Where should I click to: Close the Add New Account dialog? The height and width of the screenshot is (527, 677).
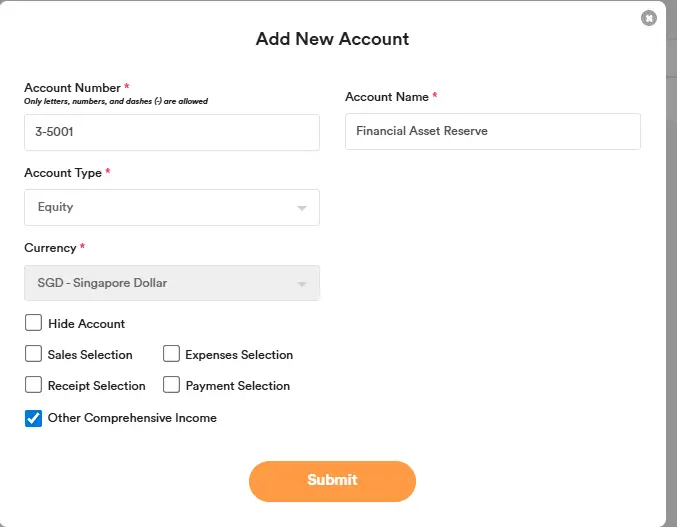649,18
